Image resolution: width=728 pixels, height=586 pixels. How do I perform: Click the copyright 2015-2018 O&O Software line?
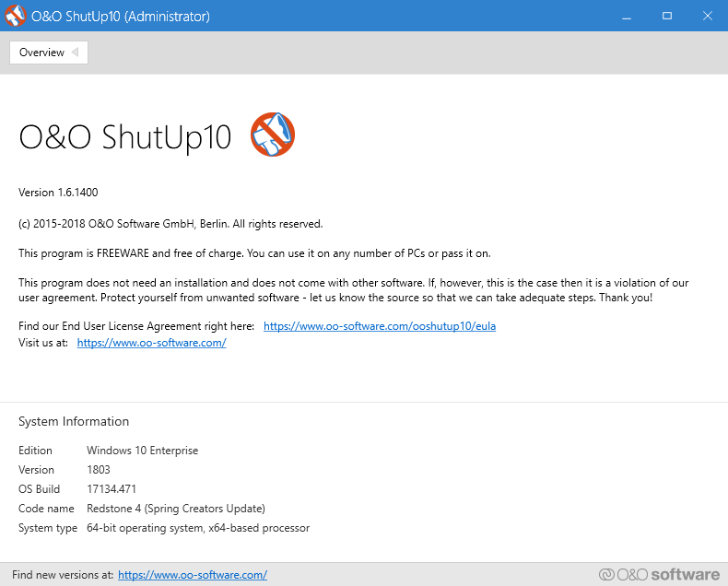pos(170,224)
